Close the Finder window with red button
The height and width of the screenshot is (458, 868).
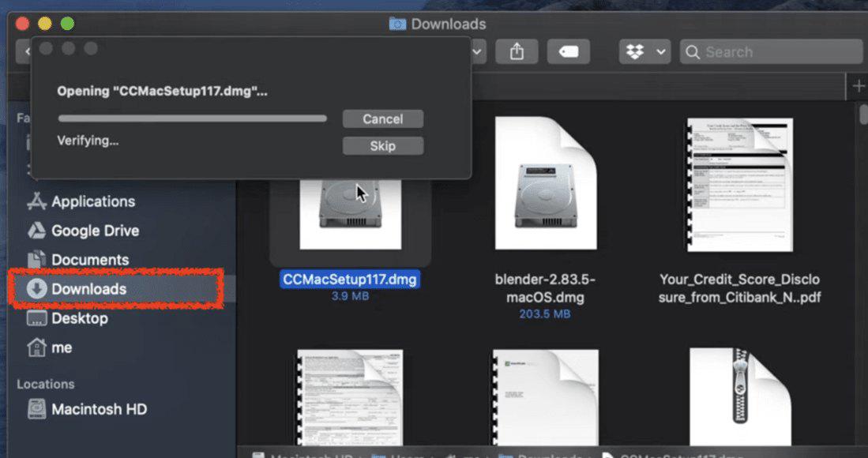pos(22,24)
